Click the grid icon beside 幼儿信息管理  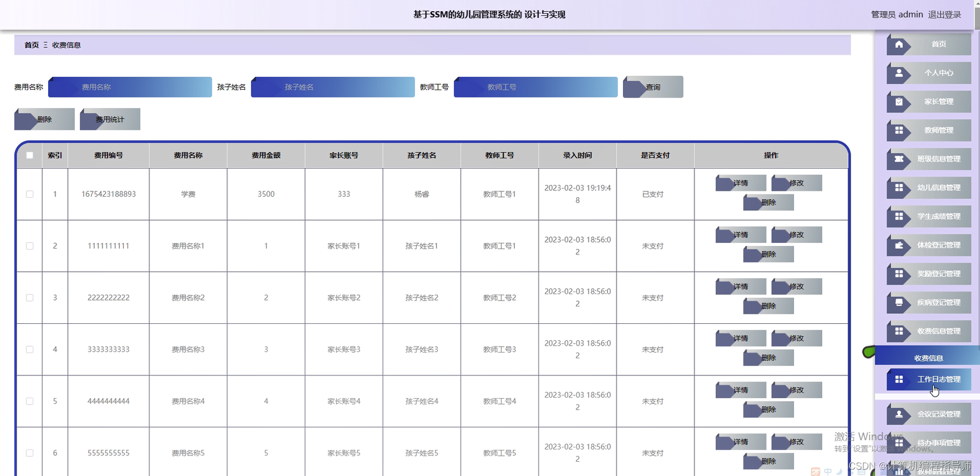tap(899, 188)
